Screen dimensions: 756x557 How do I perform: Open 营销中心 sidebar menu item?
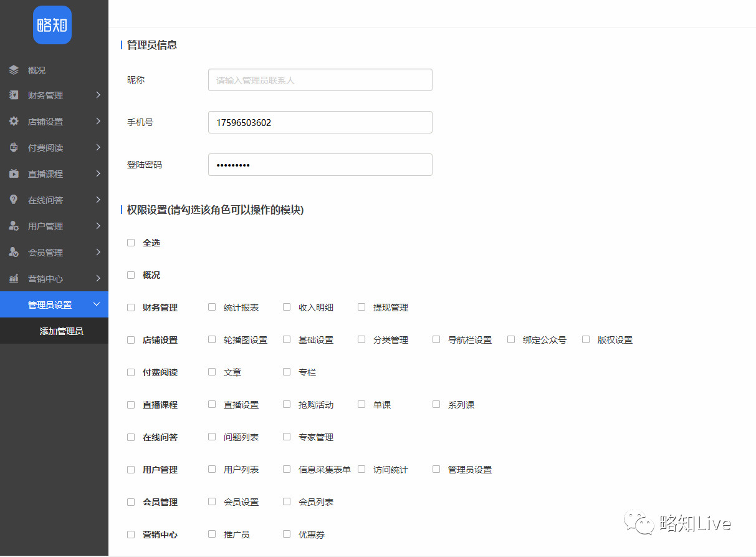54,279
